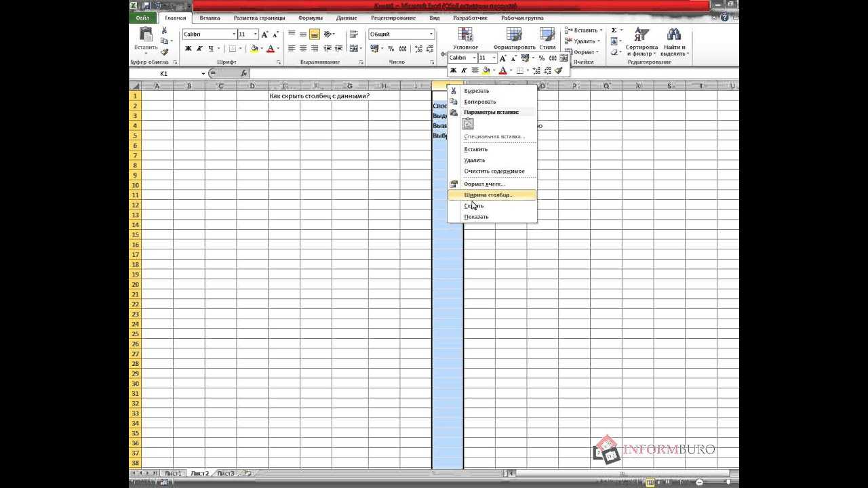Switch to the Разработчик tab
Screen dimensions: 868x488
pyautogui.click(x=470, y=18)
